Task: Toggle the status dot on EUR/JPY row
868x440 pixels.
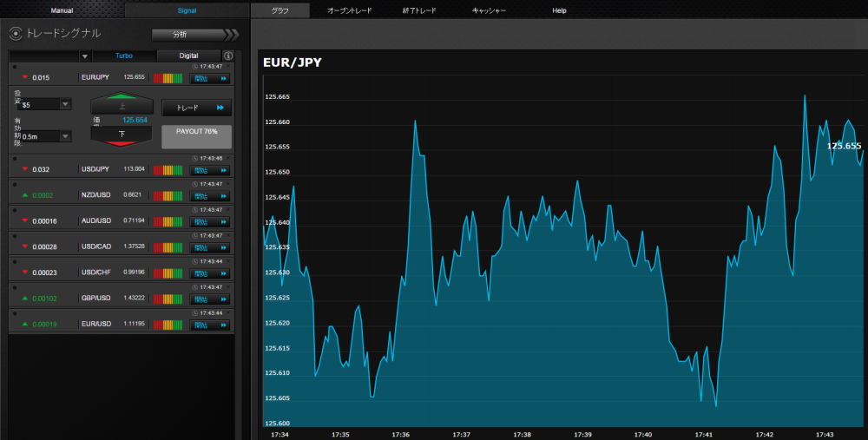Action: [15, 67]
